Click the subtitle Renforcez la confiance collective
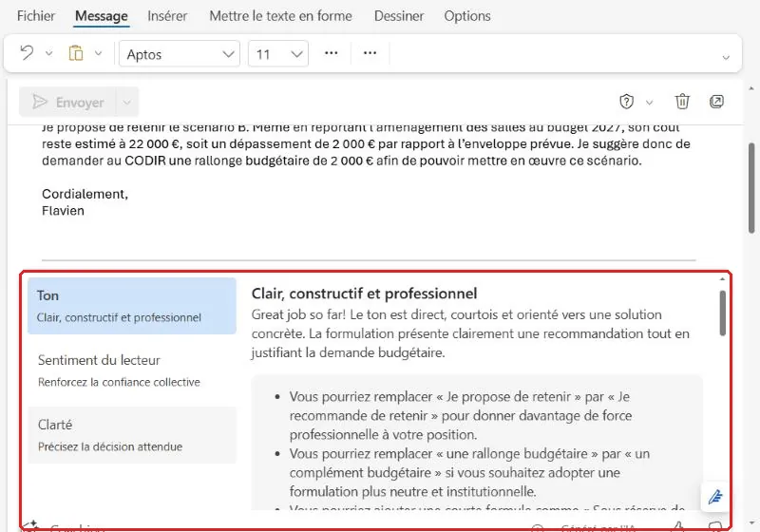Image resolution: width=760 pixels, height=532 pixels. pyautogui.click(x=119, y=382)
